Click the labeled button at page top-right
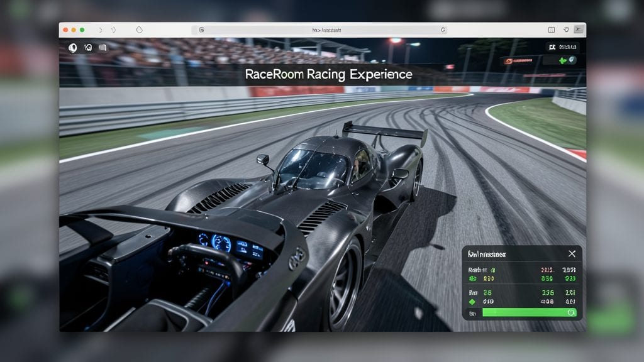Screen dimensions: 644x362 [x=562, y=47]
